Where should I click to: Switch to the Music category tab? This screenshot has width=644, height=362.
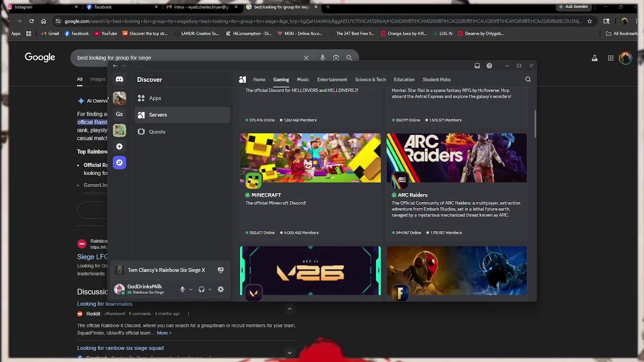coord(303,79)
